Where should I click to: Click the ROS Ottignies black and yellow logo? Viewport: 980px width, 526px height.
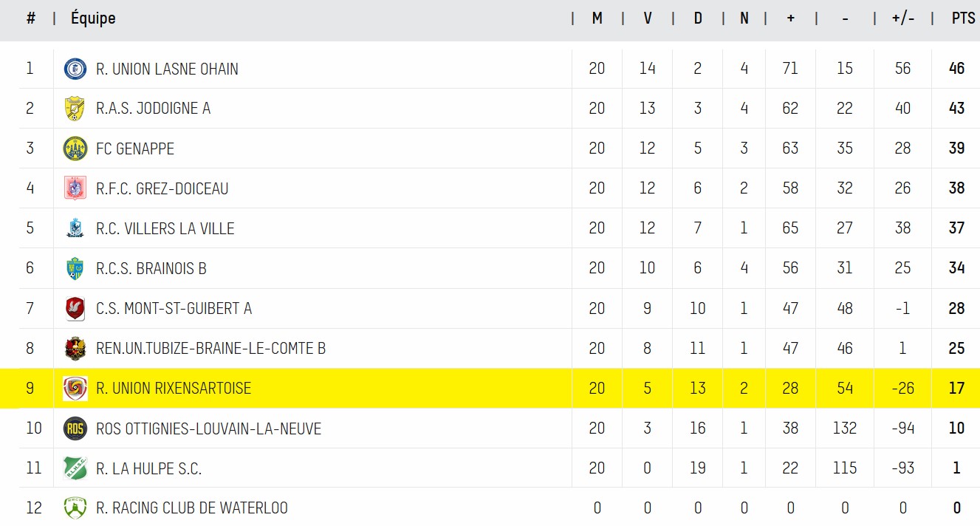point(75,428)
